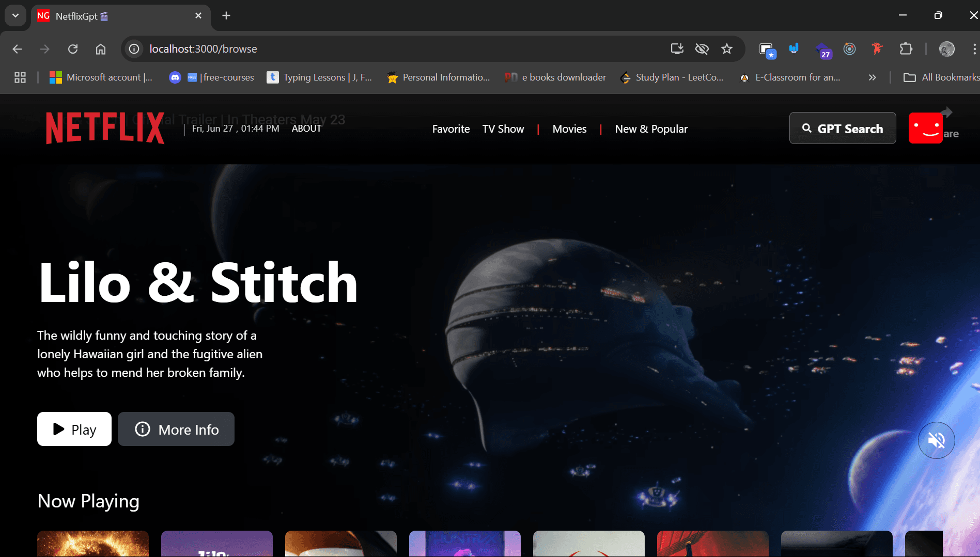This screenshot has width=980, height=557.
Task: Select the Movies navigation item
Action: (x=569, y=129)
